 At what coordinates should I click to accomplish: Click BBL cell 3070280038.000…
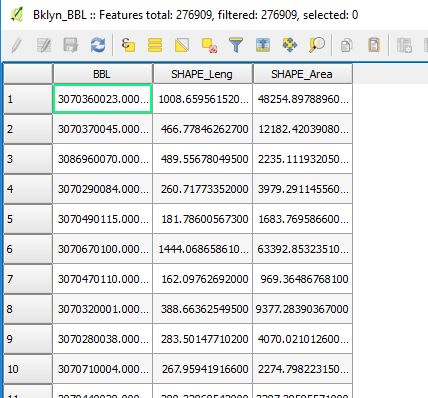tap(103, 339)
